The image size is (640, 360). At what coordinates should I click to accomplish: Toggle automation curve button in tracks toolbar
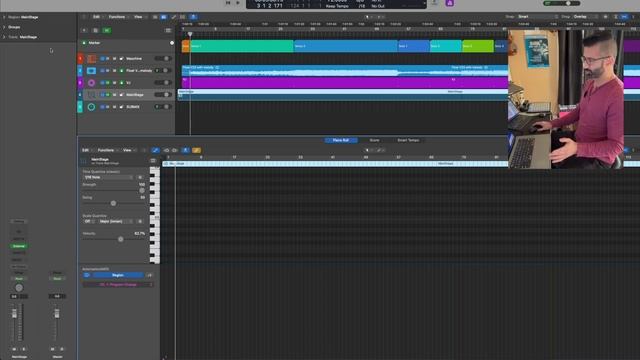[x=173, y=17]
